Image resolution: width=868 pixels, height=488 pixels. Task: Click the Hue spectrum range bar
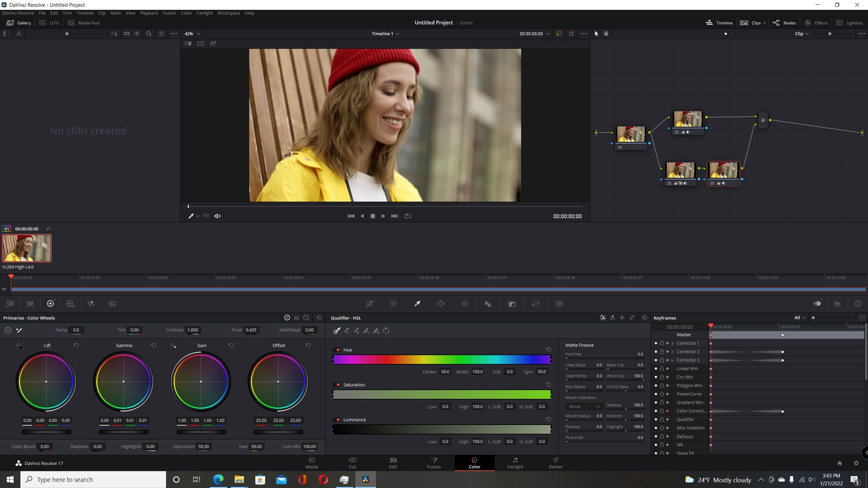click(442, 360)
